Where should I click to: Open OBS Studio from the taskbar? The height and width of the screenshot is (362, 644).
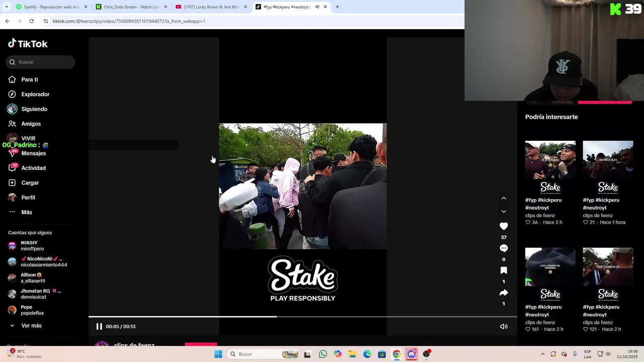[427, 354]
